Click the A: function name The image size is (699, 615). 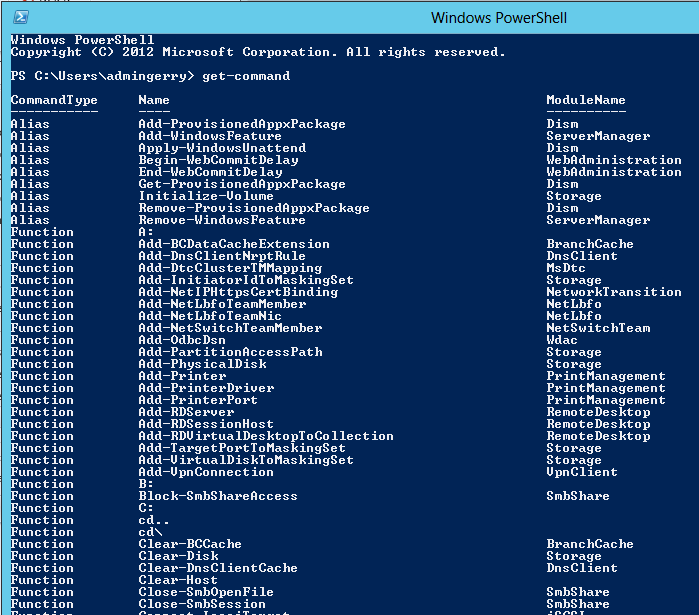(146, 232)
